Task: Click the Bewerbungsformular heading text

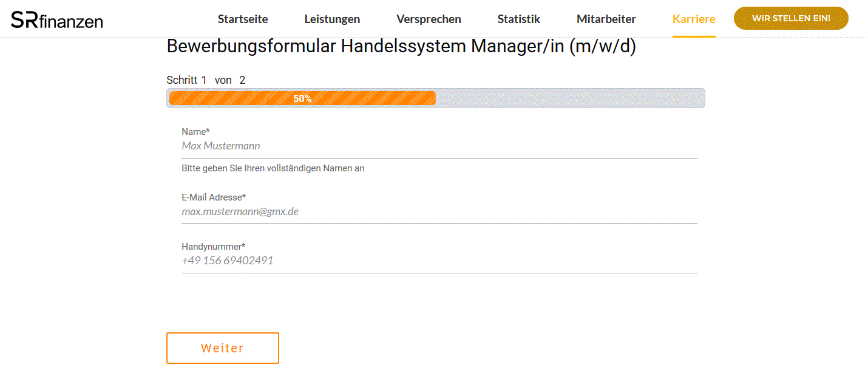Action: (401, 47)
